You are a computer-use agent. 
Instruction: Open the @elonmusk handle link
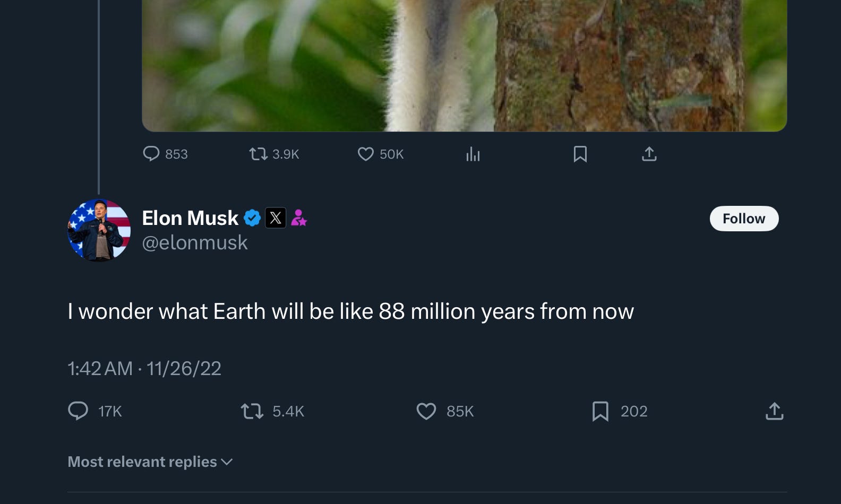point(195,242)
